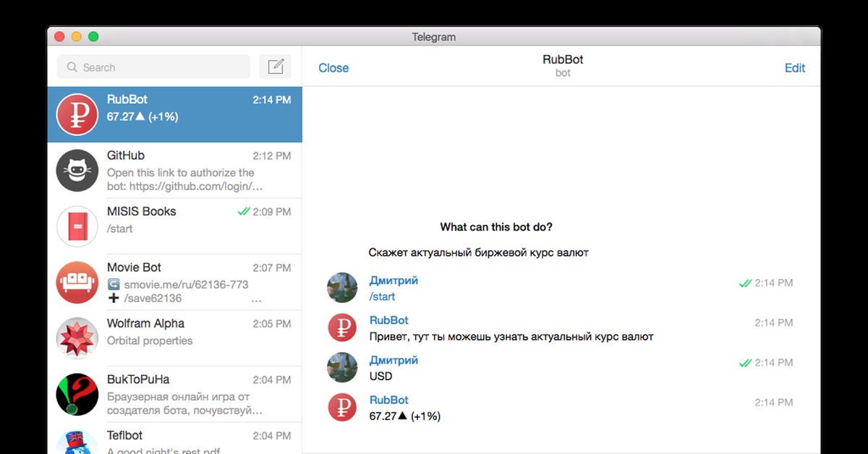This screenshot has width=868, height=454.
Task: Click the 67.27 (+1%) message in conversation
Action: coord(405,416)
